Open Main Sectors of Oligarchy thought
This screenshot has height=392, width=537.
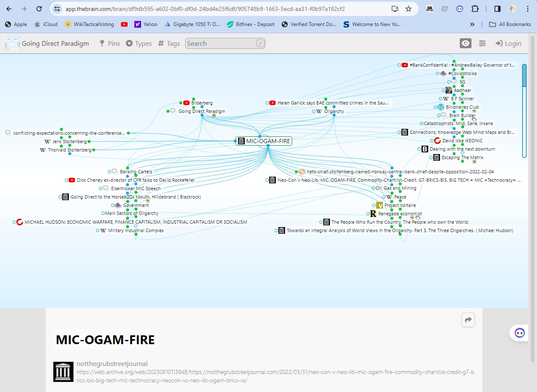(132, 213)
